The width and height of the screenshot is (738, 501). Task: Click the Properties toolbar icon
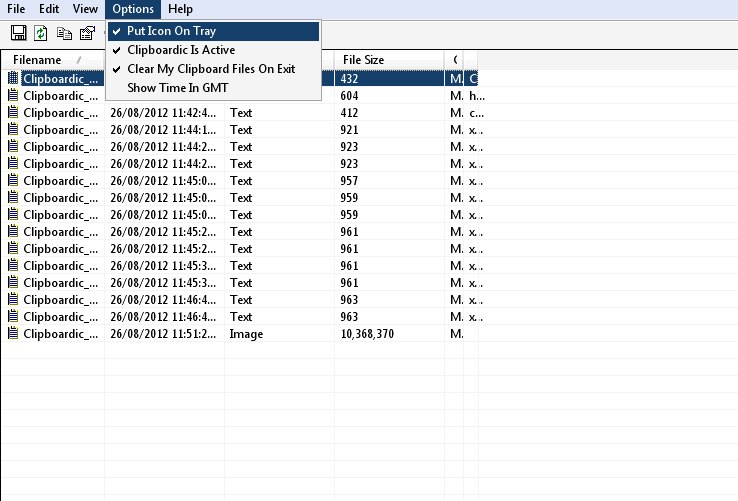[88, 33]
